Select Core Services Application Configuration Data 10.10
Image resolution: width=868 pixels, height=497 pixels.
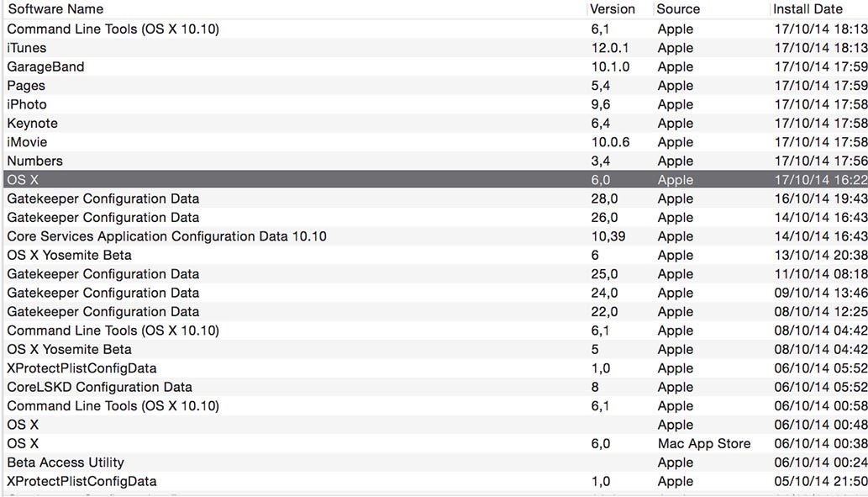(435, 236)
